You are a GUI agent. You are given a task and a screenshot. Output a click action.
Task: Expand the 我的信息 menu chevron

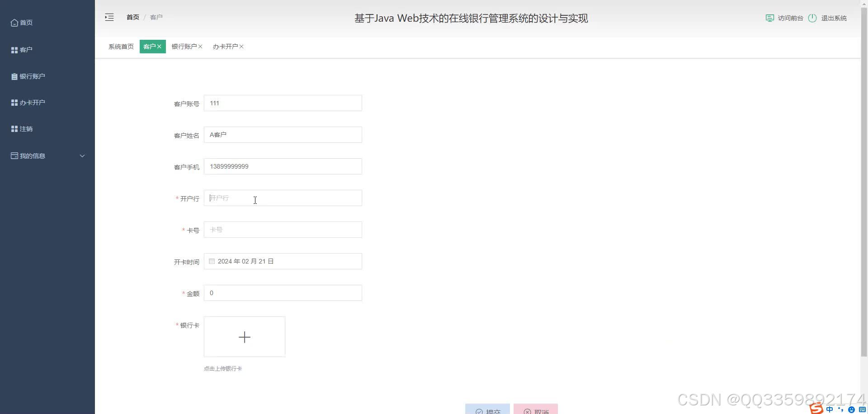point(82,156)
